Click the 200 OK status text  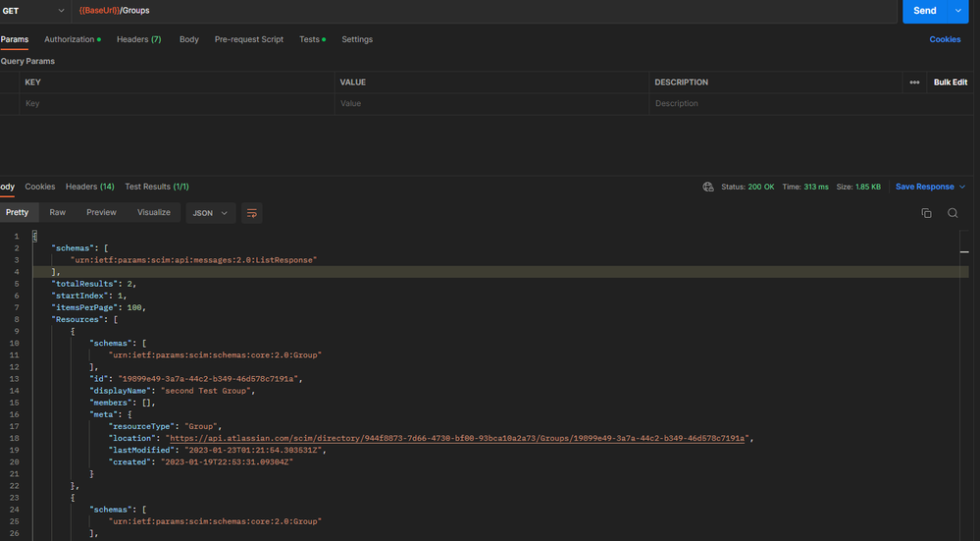point(760,187)
